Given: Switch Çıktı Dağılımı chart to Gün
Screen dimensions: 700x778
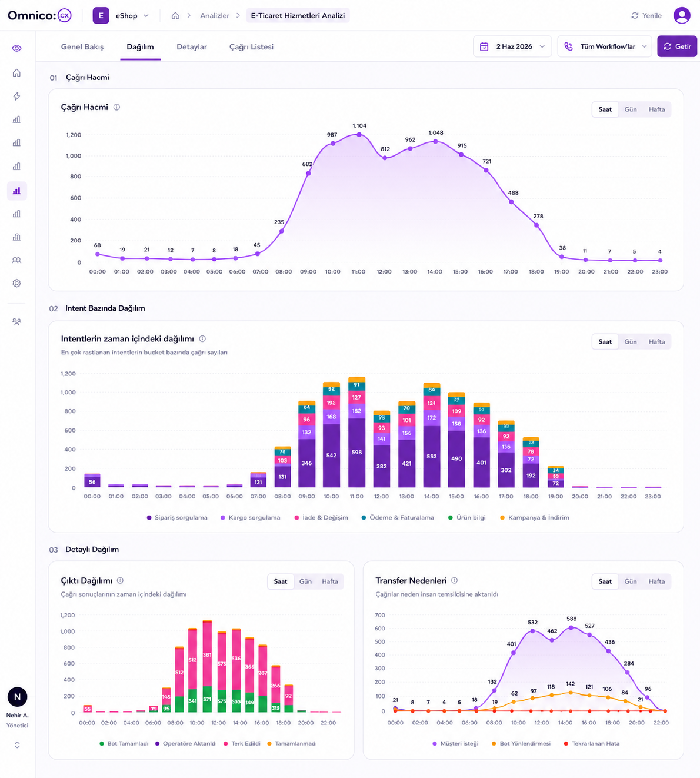Looking at the screenshot, I should click(305, 581).
